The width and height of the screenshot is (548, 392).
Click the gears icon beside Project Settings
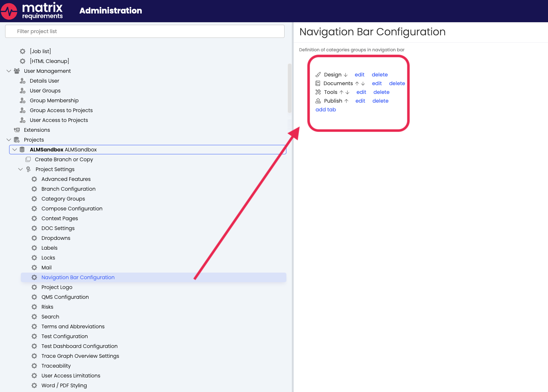tap(28, 169)
